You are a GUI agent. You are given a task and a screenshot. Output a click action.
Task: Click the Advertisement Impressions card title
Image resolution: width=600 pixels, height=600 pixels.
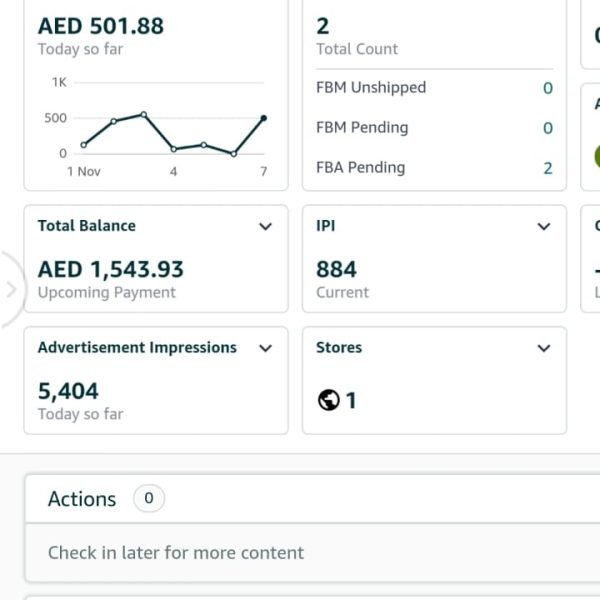click(137, 348)
